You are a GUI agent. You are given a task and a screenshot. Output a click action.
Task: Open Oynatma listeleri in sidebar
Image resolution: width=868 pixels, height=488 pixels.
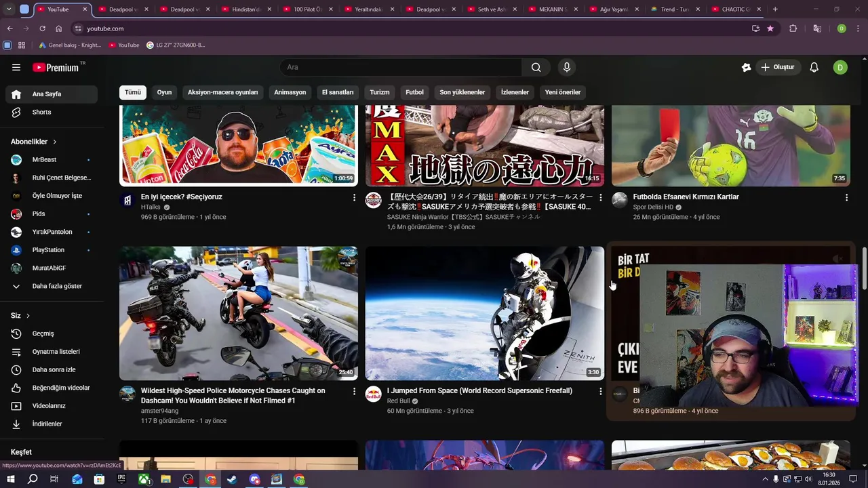pos(52,352)
